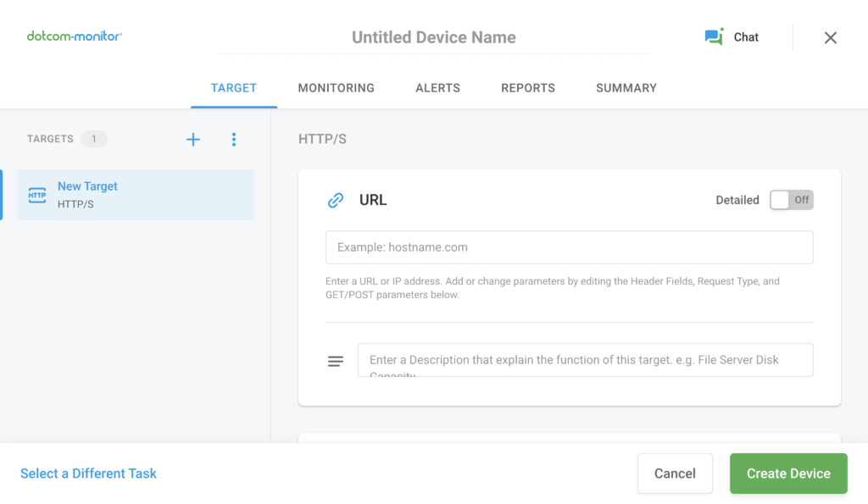Switch to the TARGET tab

(234, 88)
